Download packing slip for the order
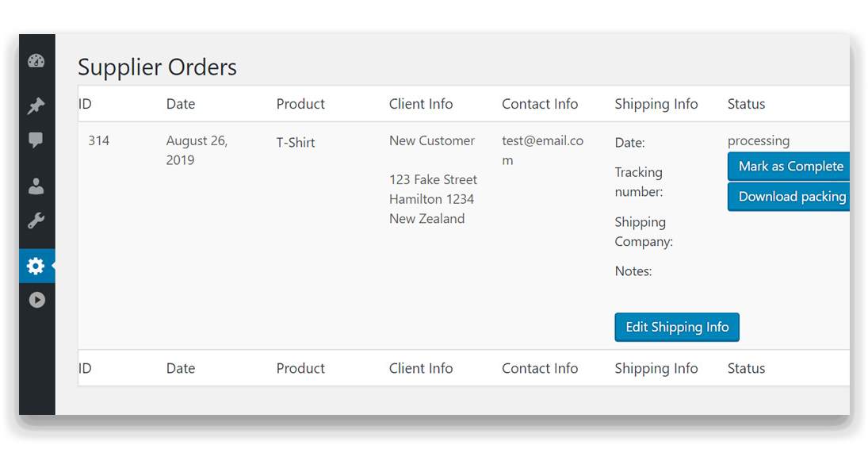This screenshot has width=868, height=449. 789,197
